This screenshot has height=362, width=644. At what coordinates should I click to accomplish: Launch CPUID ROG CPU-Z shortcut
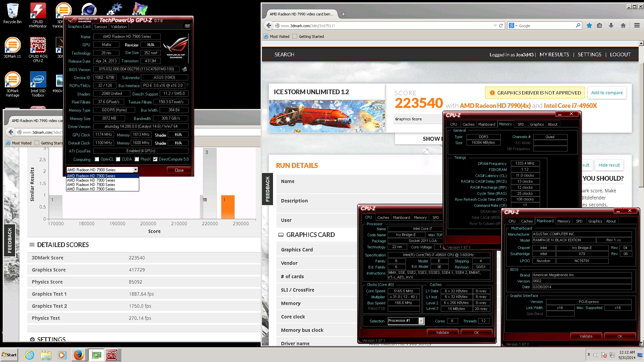38,50
